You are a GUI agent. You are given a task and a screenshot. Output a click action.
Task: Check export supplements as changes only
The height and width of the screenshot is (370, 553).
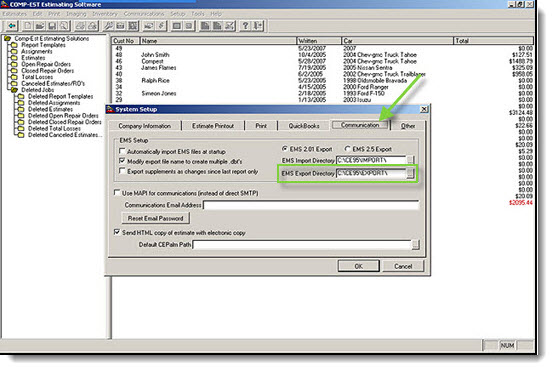click(x=122, y=171)
